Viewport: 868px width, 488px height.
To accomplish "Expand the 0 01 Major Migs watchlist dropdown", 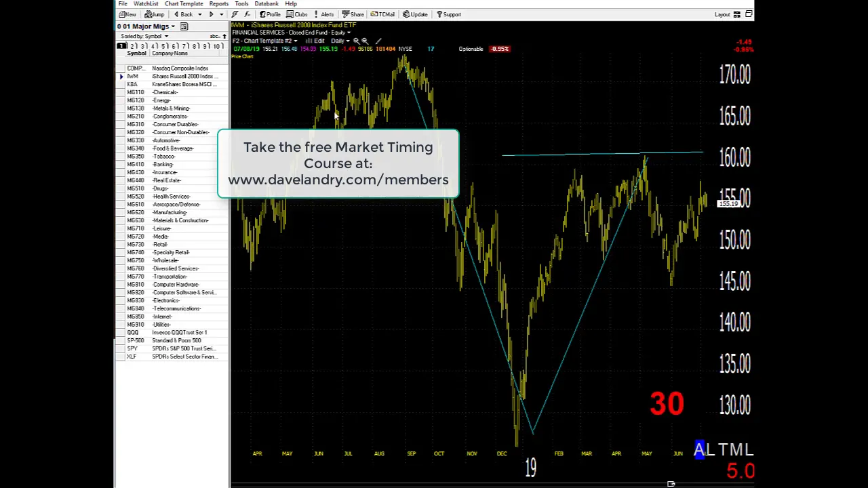I will (173, 26).
